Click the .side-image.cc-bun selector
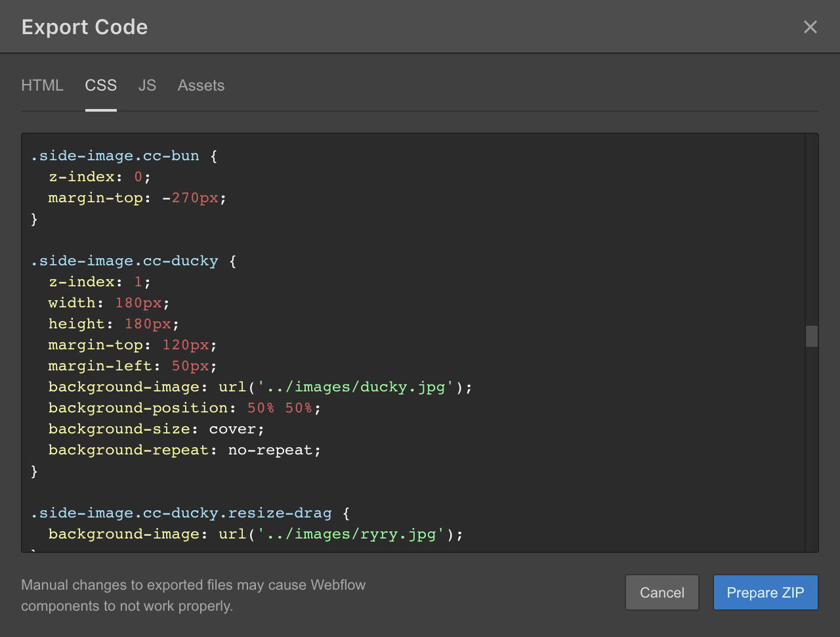Screen dimensions: 840x637 (x=115, y=156)
